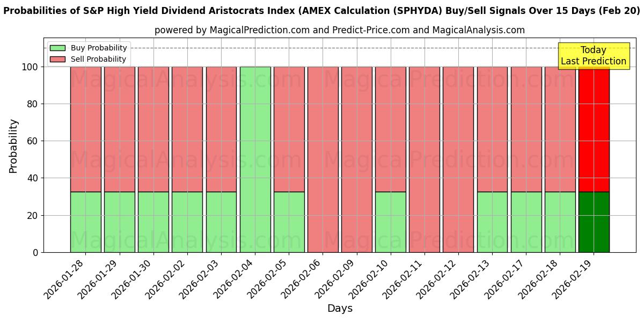Click the Days axis label

(341, 308)
